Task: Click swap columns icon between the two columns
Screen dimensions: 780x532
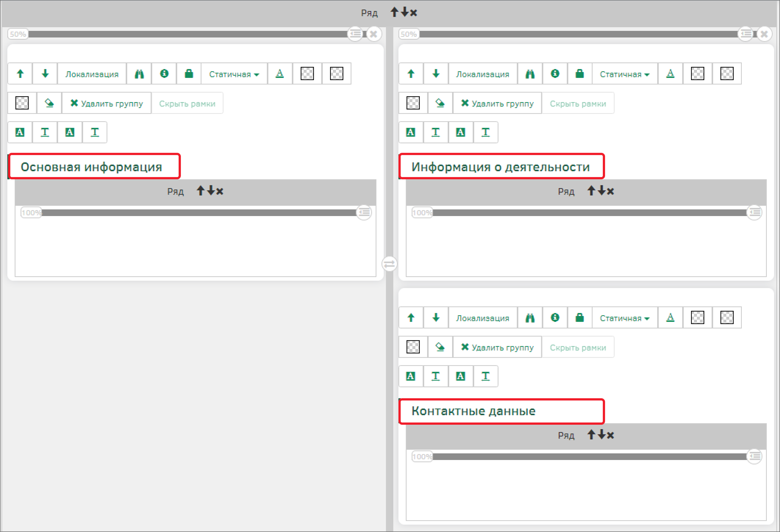Action: (x=389, y=264)
